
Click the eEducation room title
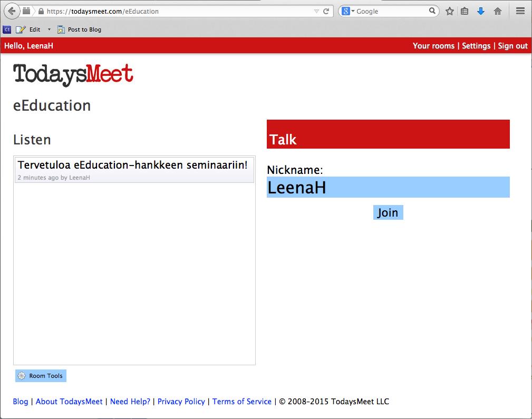point(52,105)
